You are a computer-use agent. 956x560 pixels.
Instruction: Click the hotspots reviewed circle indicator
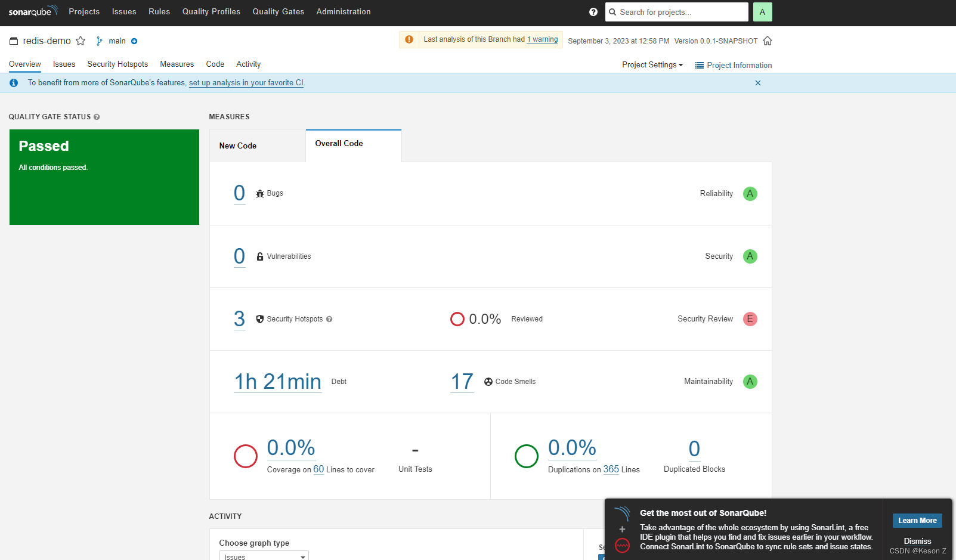[x=457, y=319]
